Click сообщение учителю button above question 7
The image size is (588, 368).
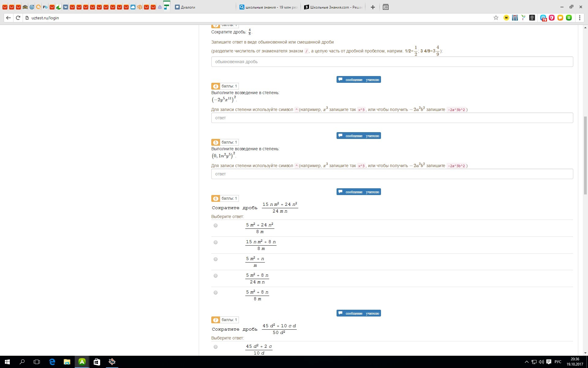[359, 313]
